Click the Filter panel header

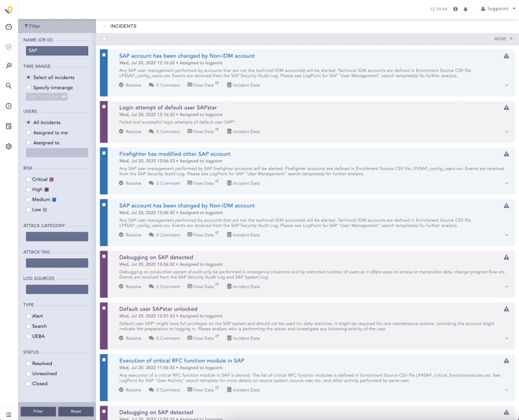click(x=57, y=26)
